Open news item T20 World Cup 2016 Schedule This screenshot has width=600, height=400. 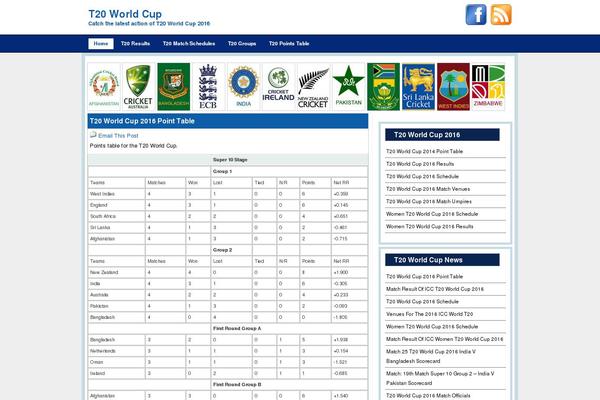pos(422,302)
